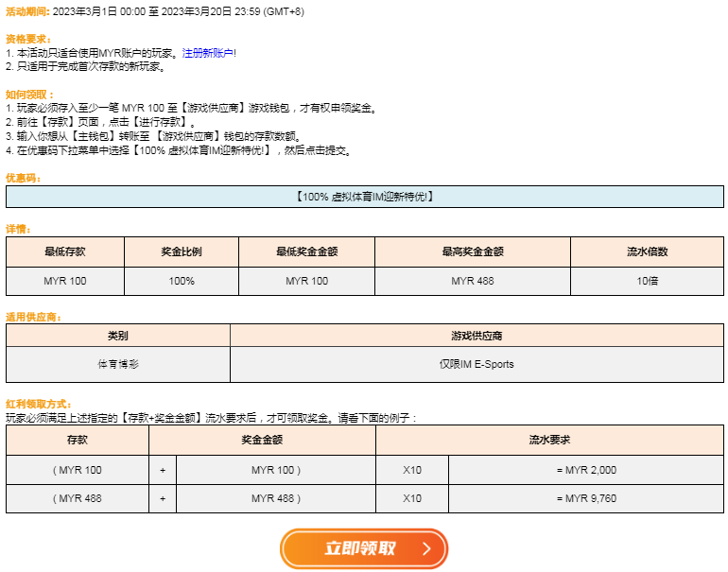Click the 10倍 turnover cell

(647, 282)
